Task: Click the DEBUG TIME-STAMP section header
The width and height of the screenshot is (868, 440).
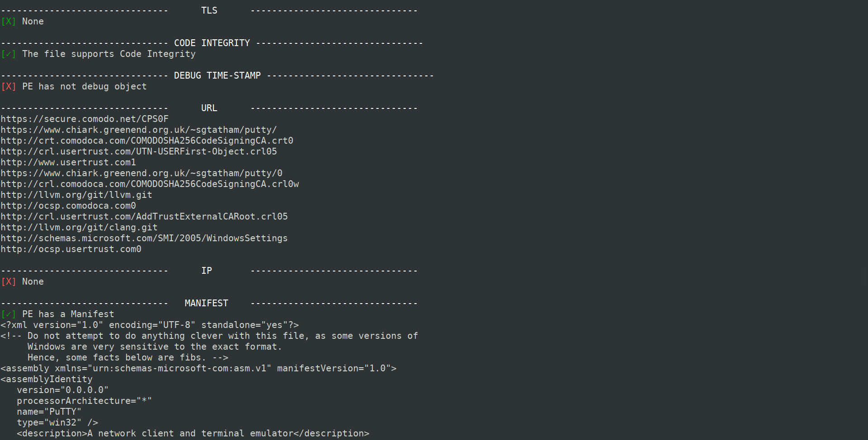Action: (217, 75)
